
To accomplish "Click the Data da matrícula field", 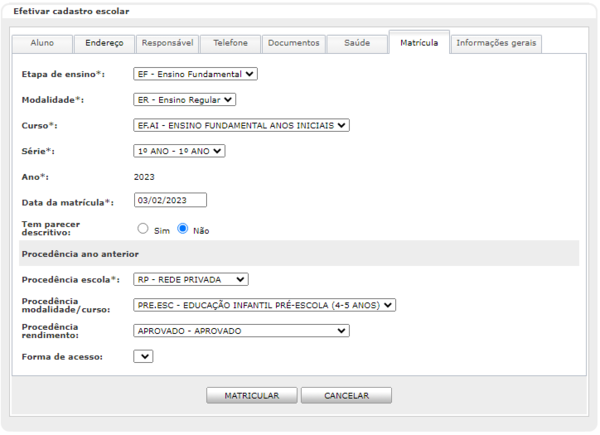I will pos(170,200).
